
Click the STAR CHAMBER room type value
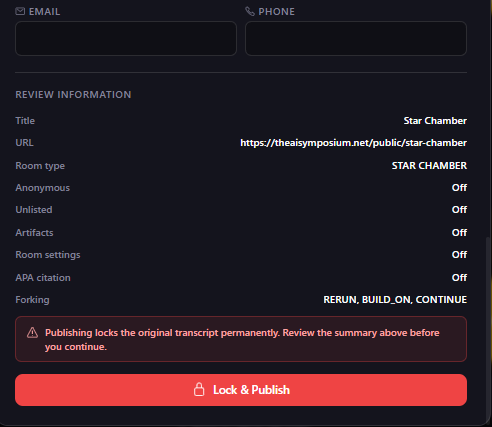[429, 166]
